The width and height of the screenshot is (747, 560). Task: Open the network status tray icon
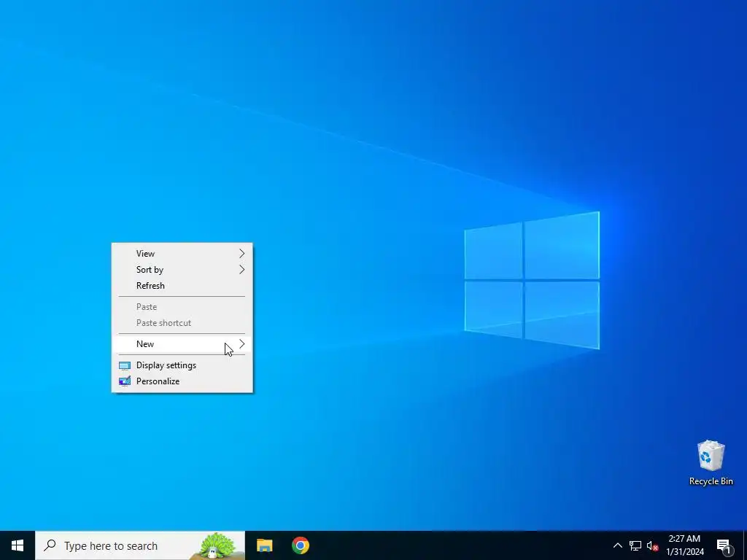(635, 545)
